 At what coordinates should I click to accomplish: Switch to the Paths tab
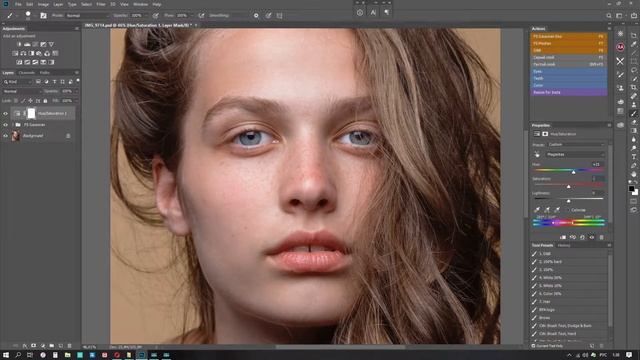click(44, 73)
